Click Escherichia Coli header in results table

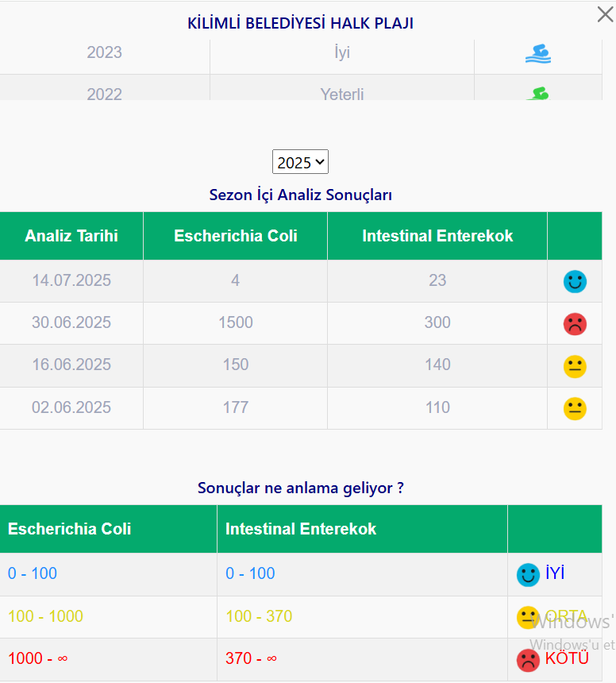point(236,236)
